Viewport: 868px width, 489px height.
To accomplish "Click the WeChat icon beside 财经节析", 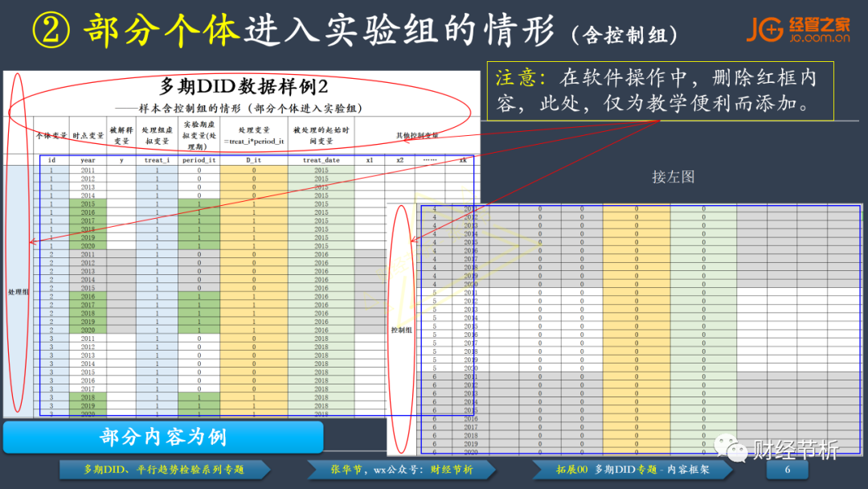I will coord(731,449).
